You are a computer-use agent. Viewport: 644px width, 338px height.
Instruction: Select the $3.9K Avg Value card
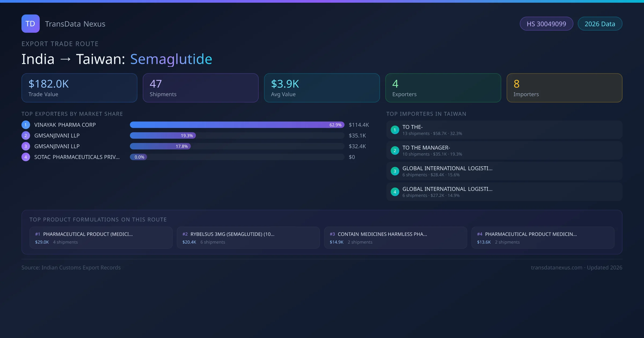point(322,88)
